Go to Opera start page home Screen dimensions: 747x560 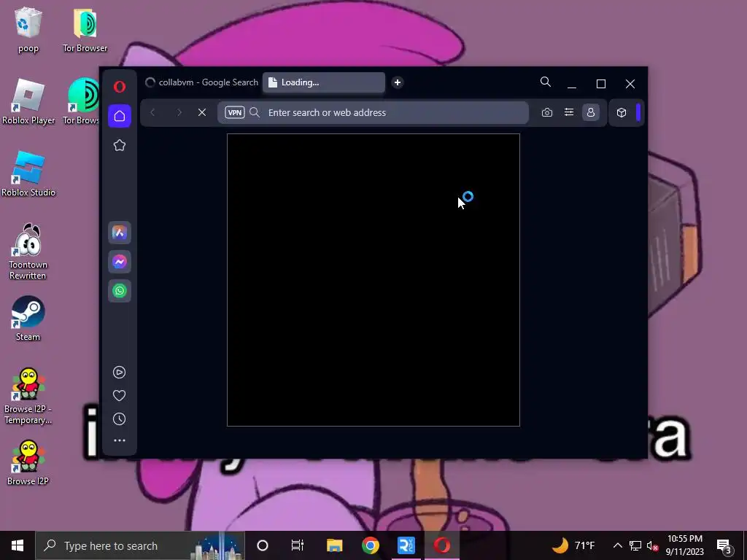(x=120, y=116)
